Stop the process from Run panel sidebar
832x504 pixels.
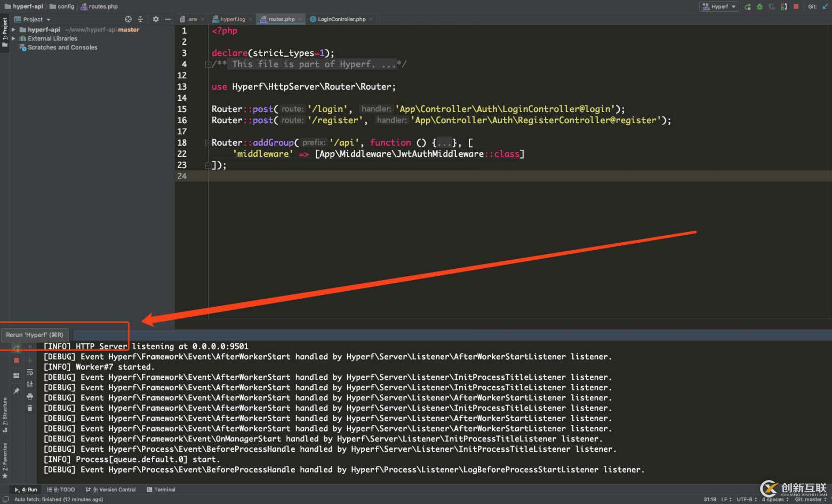click(x=17, y=361)
